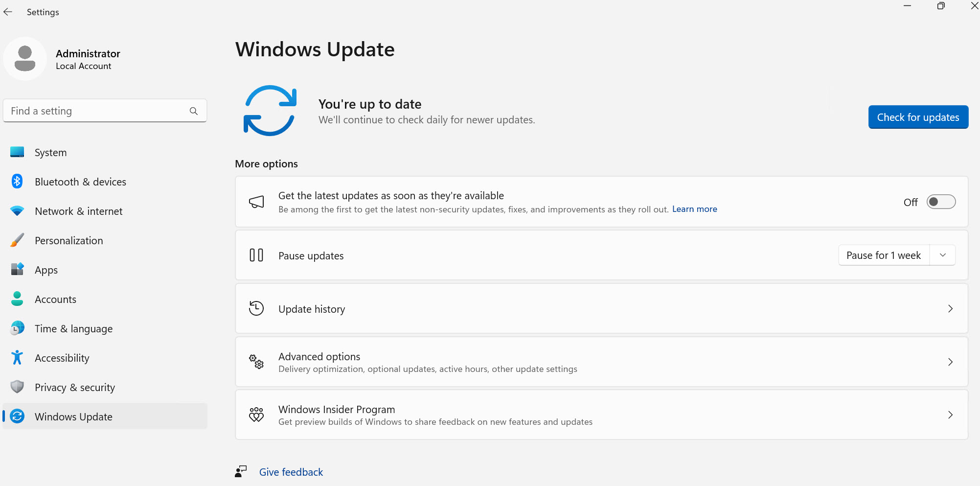Select Windows Insider Program title text
This screenshot has height=486, width=980.
point(337,409)
